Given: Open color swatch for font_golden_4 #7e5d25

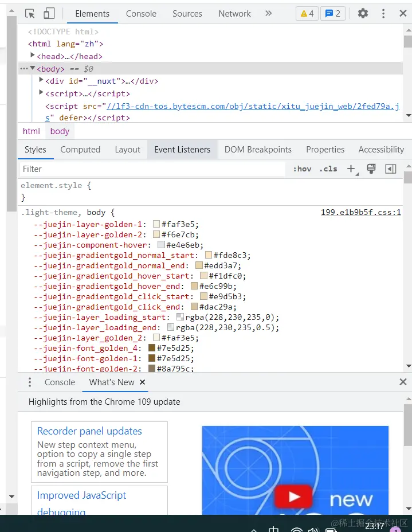Looking at the screenshot, I should click(x=152, y=348).
